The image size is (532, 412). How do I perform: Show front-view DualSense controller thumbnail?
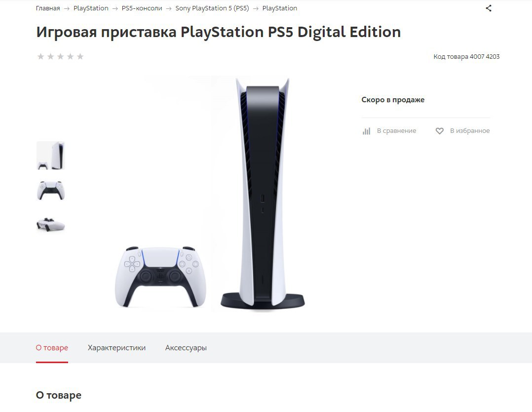50,191
